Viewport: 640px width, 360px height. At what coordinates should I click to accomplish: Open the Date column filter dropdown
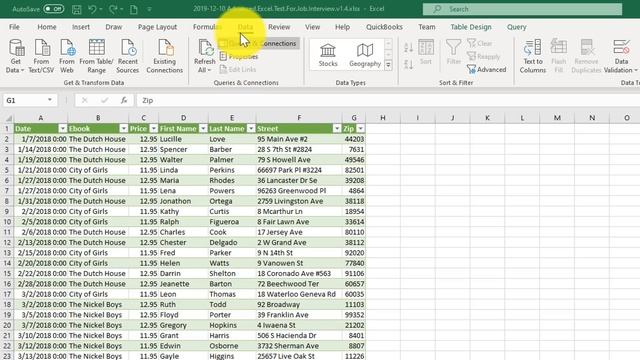pos(62,129)
